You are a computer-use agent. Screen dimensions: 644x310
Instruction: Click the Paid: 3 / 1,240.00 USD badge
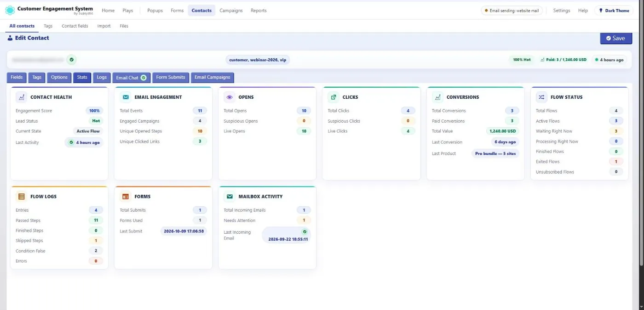[563, 60]
